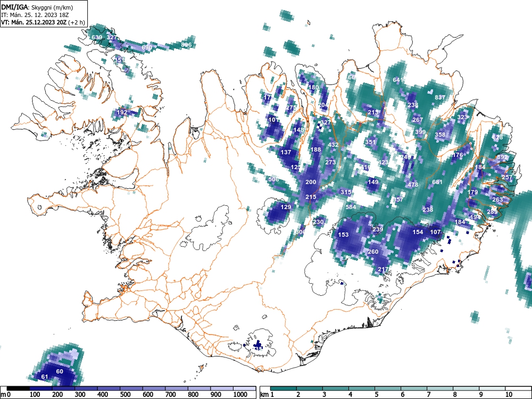Click visibility value '192' in the Westfjords
This screenshot has width=532, height=399.
122,112
